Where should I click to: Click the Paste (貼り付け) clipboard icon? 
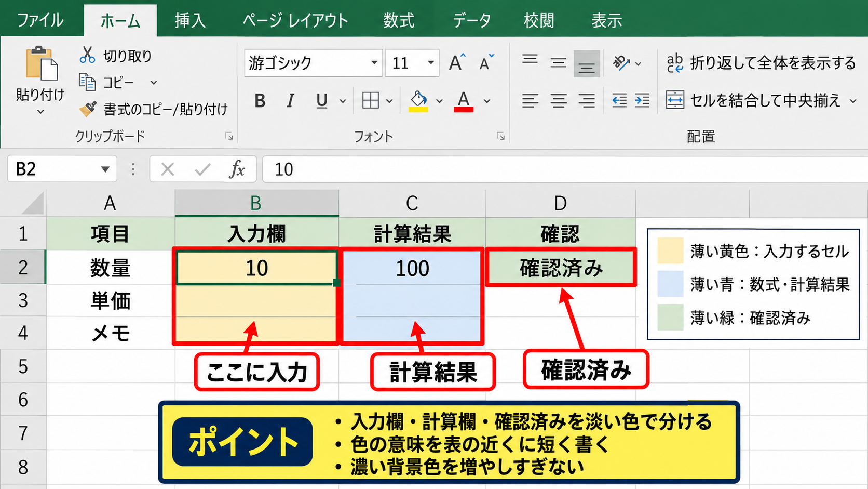[41, 64]
